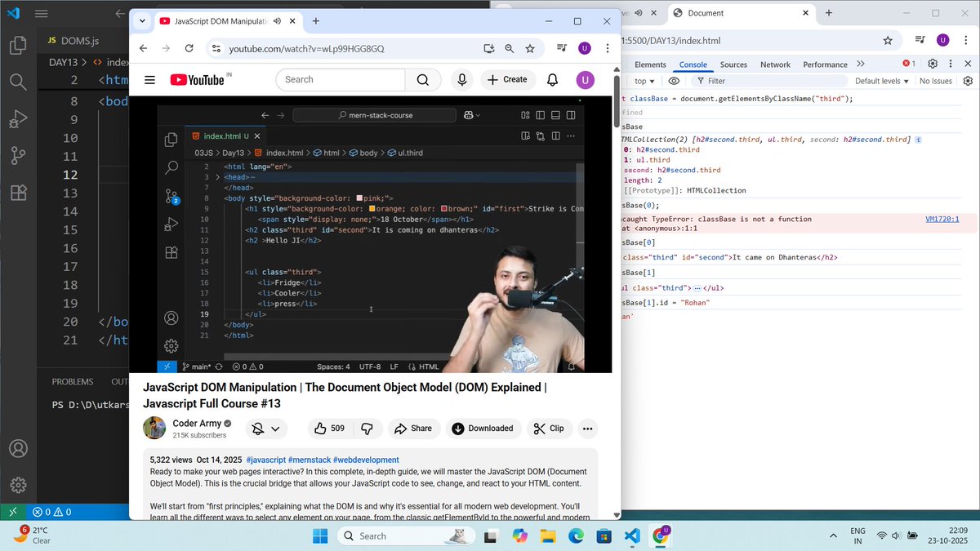
Task: Click YouTube search magnifier button
Action: 422,79
